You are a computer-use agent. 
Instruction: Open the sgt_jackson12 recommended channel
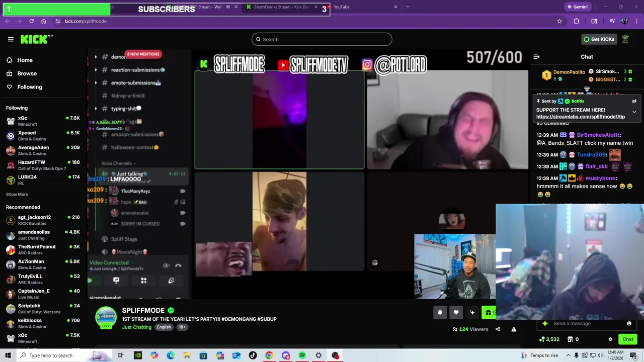pyautogui.click(x=43, y=220)
